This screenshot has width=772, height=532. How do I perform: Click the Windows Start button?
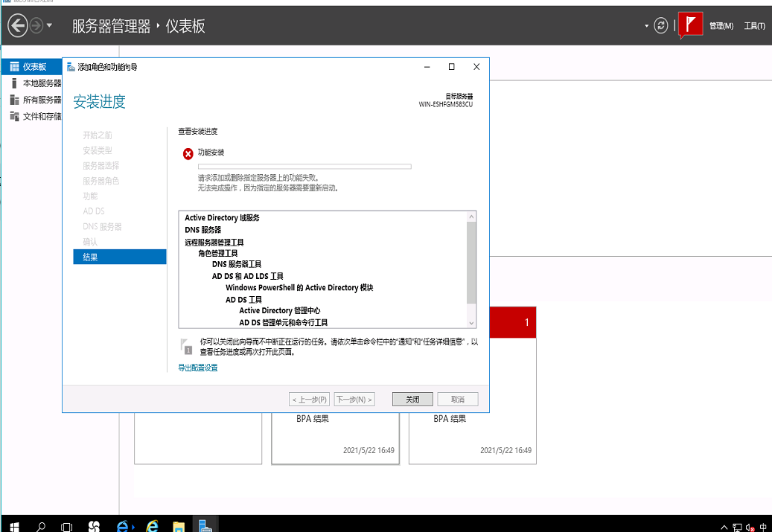point(14,527)
